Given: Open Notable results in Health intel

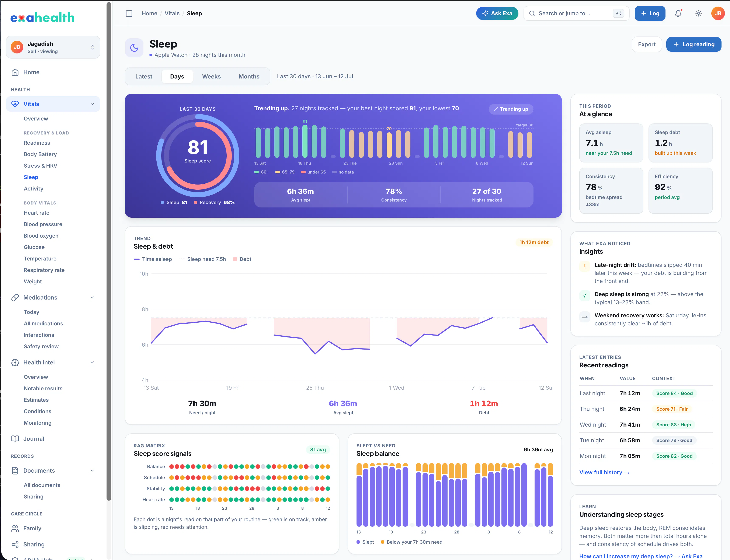Looking at the screenshot, I should [x=43, y=388].
